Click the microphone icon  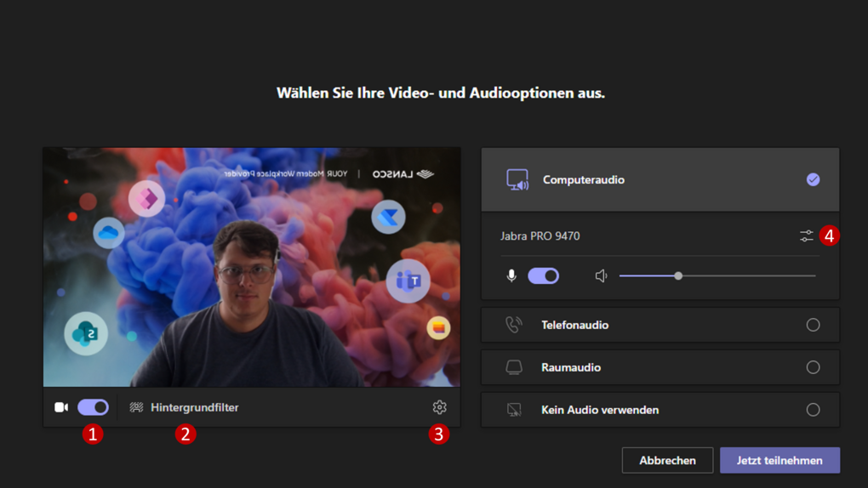[511, 275]
